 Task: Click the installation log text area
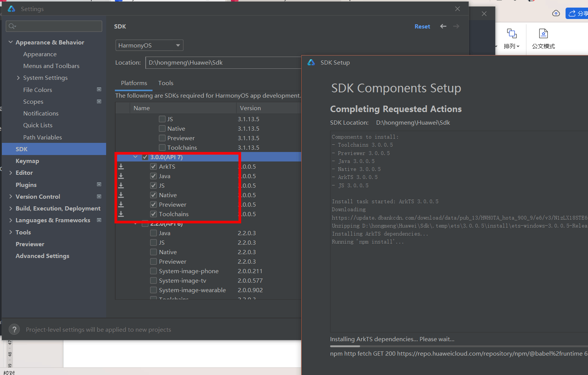coord(459,232)
